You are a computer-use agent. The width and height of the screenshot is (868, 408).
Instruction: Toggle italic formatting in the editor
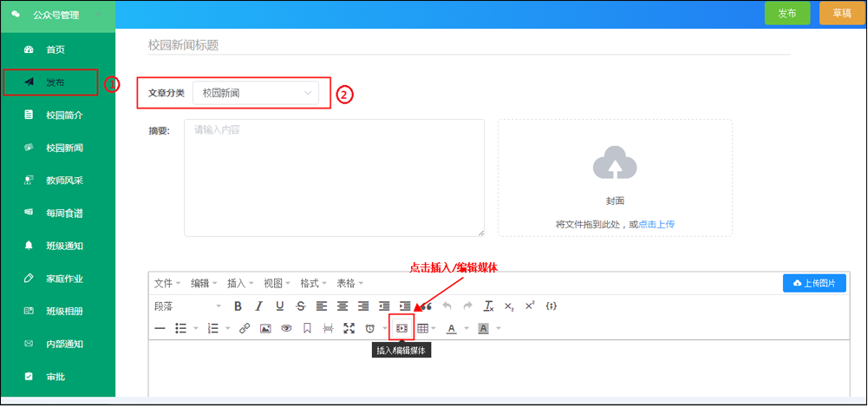point(258,306)
